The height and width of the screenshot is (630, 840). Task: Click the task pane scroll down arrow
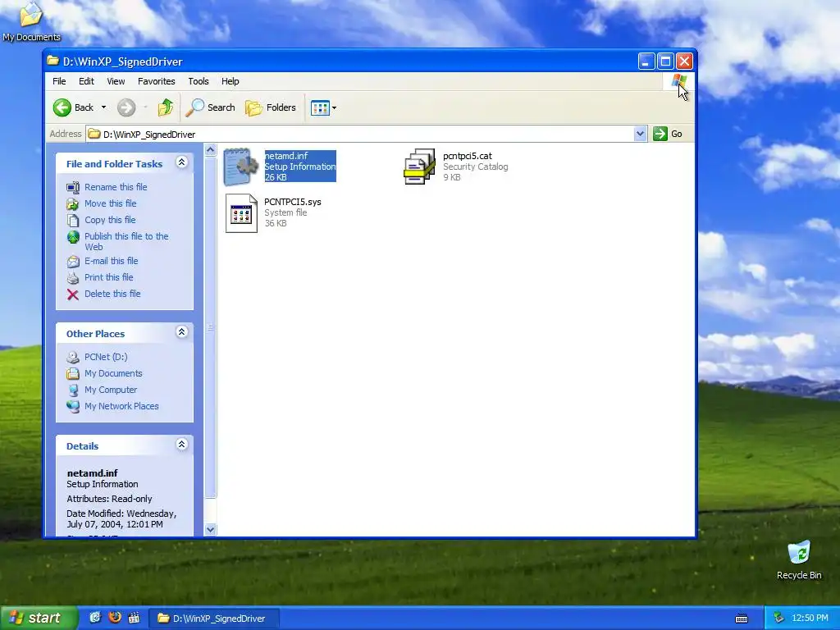pos(211,529)
